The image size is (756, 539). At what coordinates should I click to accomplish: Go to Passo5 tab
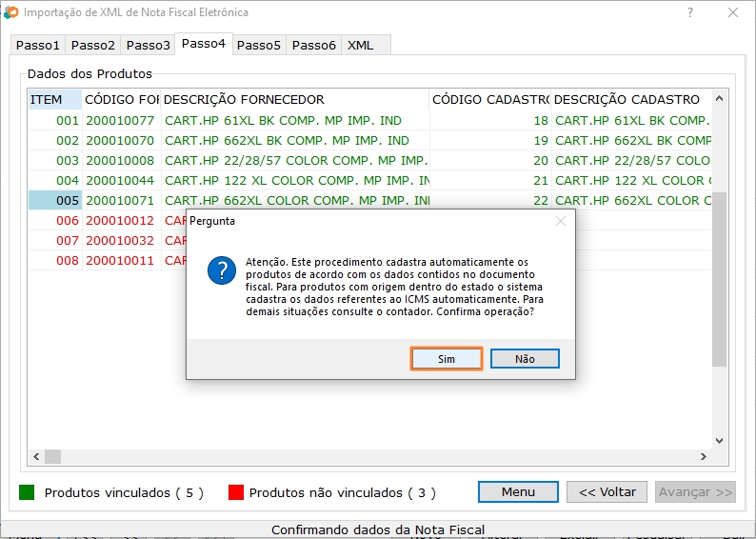click(258, 45)
